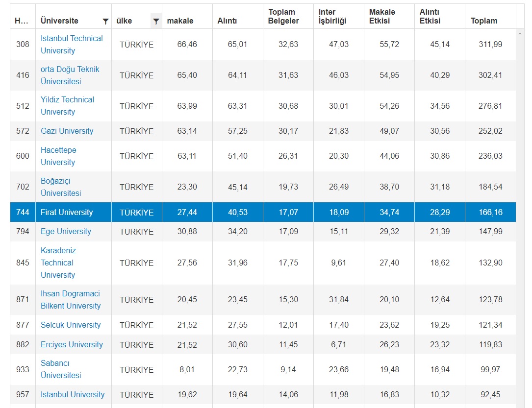The width and height of the screenshot is (532, 408).
Task: Click Alıntı Etkisi value 10,32
Action: click(x=440, y=394)
